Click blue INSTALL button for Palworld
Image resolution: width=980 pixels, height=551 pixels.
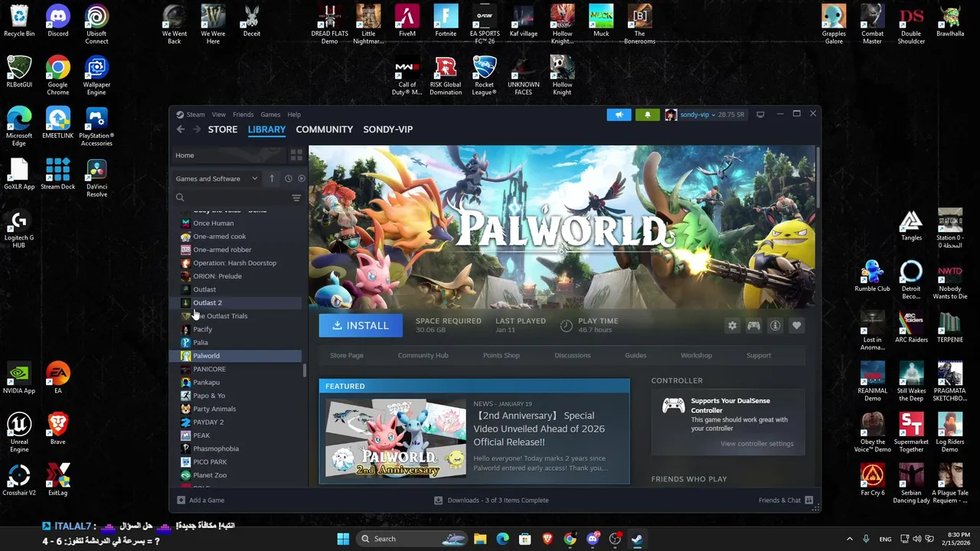[361, 326]
